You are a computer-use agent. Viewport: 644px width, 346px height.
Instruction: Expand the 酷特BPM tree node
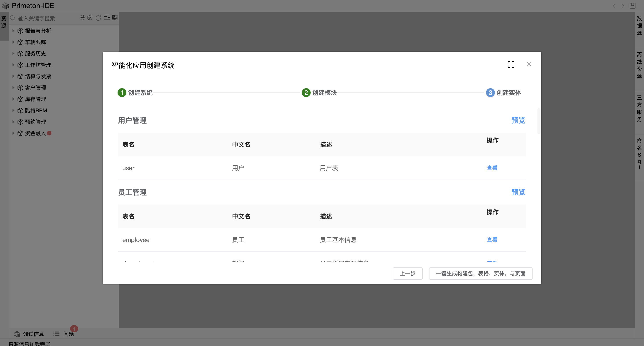point(14,110)
